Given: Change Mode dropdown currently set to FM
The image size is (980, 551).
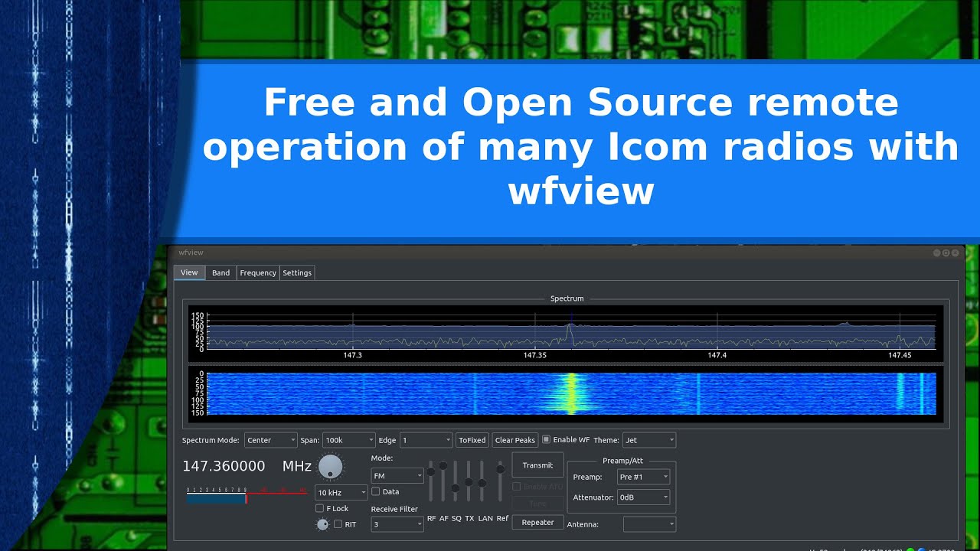Looking at the screenshot, I should tap(397, 475).
